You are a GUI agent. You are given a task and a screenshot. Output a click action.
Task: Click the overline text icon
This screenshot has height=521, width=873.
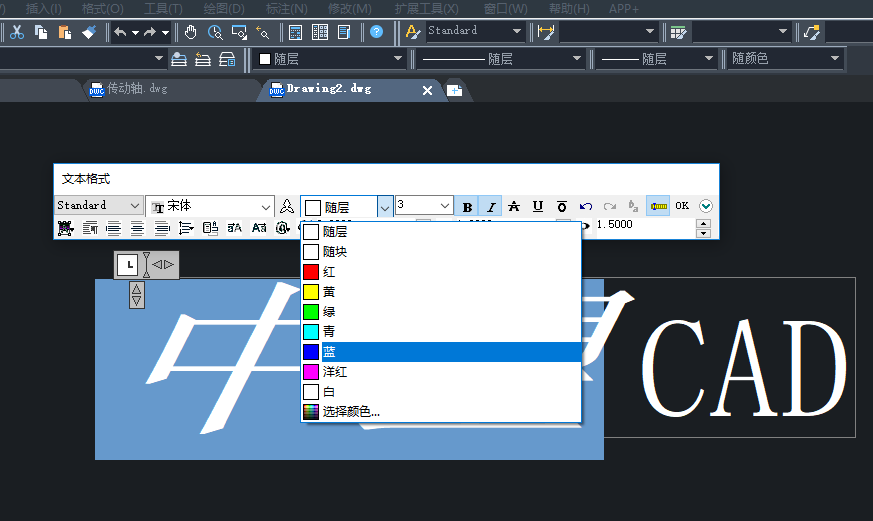(x=562, y=206)
